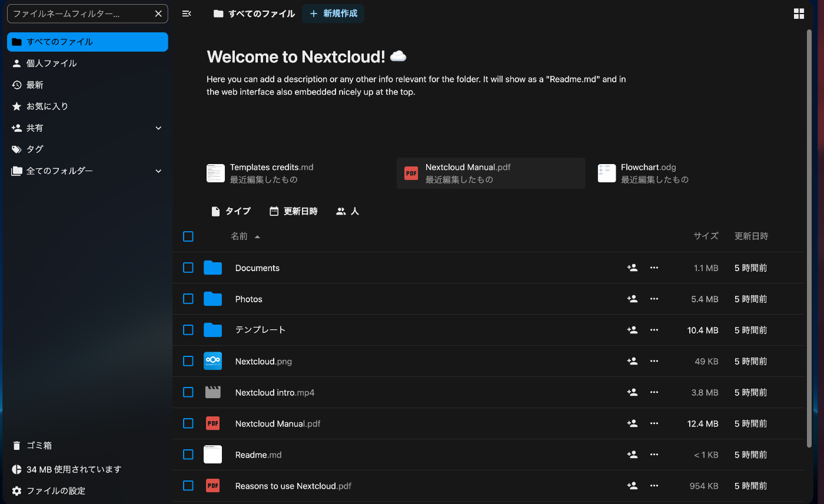Viewport: 824px width, 504px height.
Task: Select the テンプレート row checkbox
Action: (188, 330)
